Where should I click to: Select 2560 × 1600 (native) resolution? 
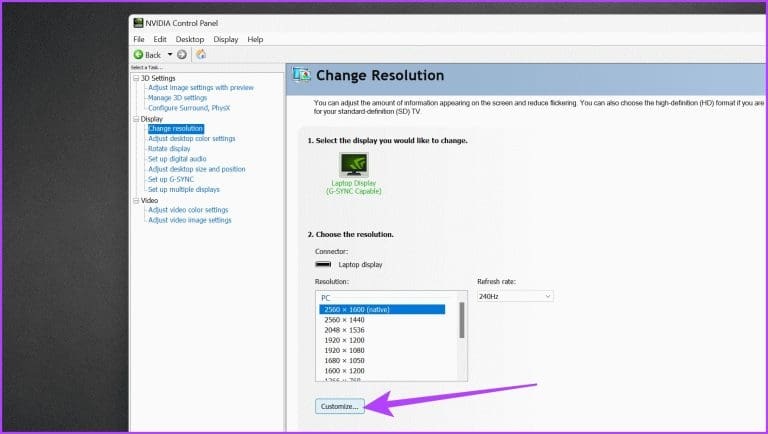click(382, 310)
